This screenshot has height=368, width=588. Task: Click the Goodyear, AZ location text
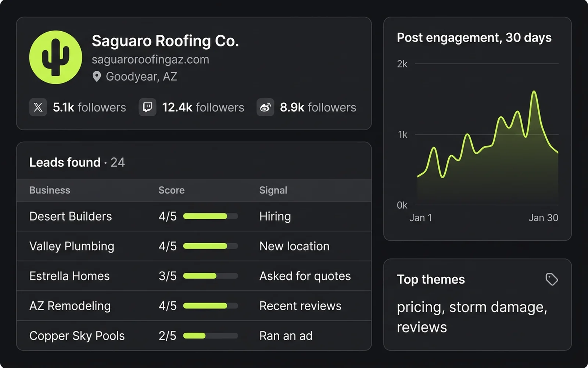pyautogui.click(x=141, y=77)
